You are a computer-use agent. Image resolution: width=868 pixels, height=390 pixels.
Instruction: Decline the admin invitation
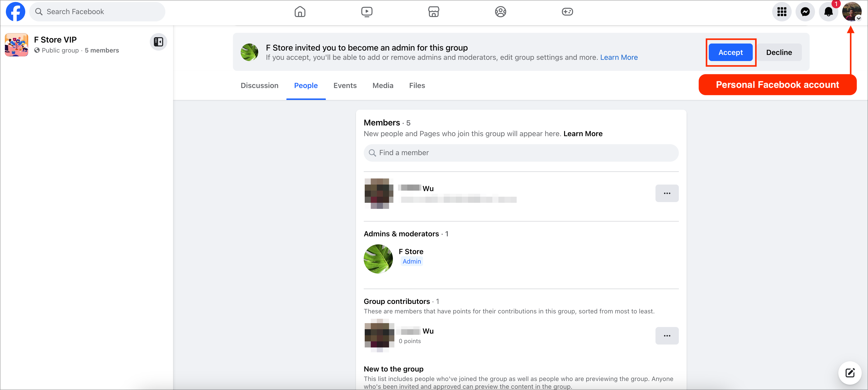click(779, 52)
